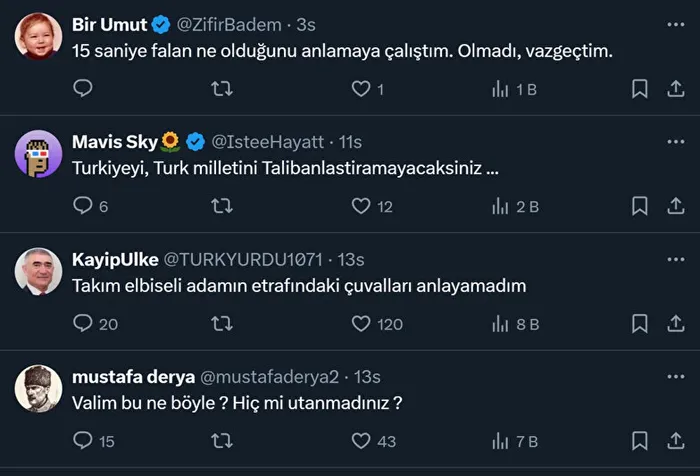Share Mavis Sky's tweet

coord(674,206)
